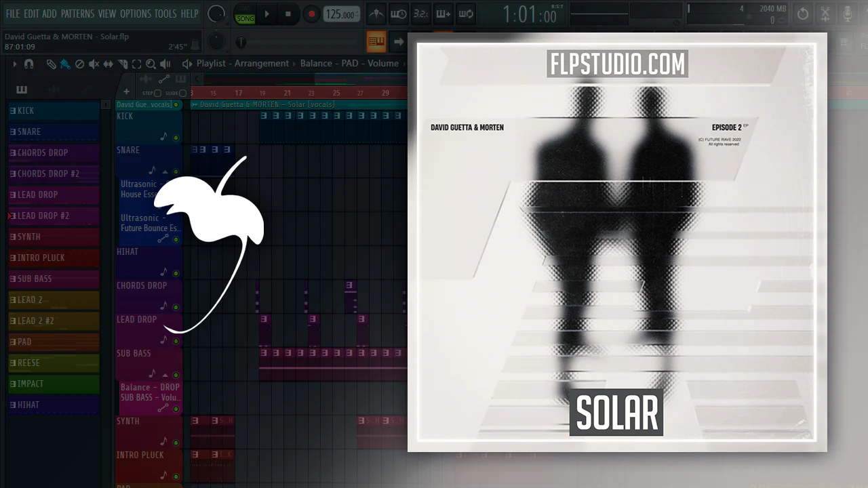The image size is (868, 488).
Task: Toggle wait-for-input-to-start icon
Action: (399, 14)
